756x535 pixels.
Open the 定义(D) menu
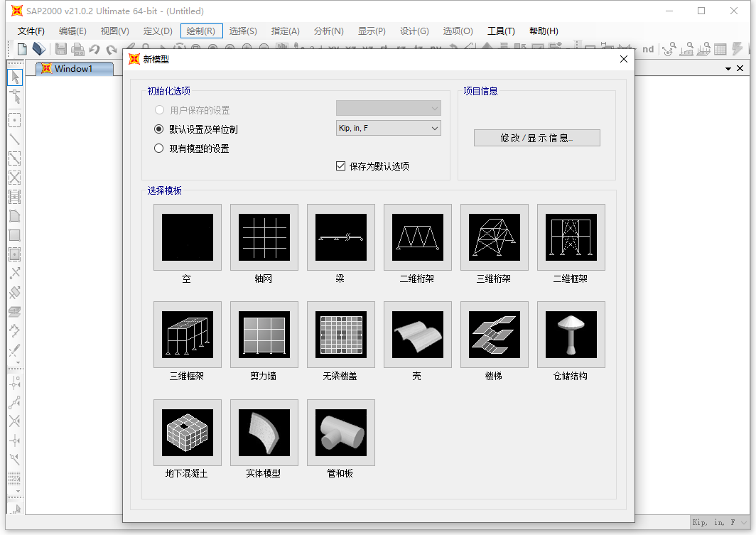coord(158,31)
